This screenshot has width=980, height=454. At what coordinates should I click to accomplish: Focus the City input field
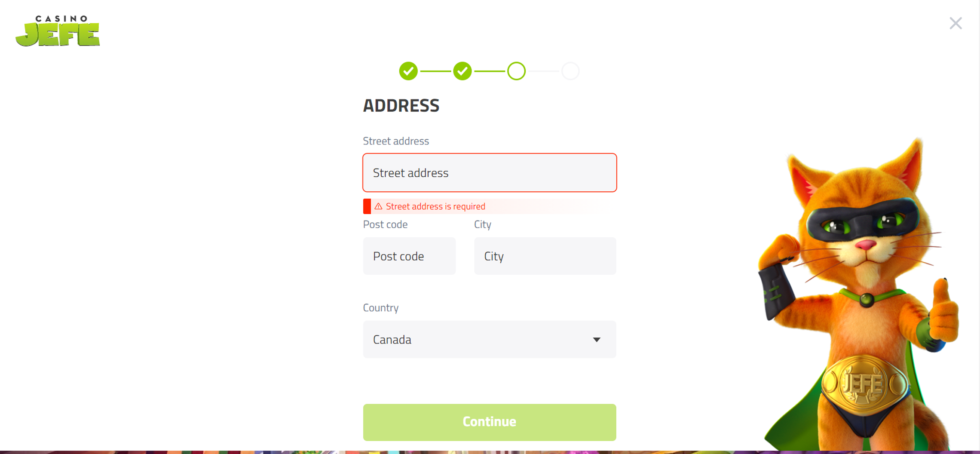point(545,256)
